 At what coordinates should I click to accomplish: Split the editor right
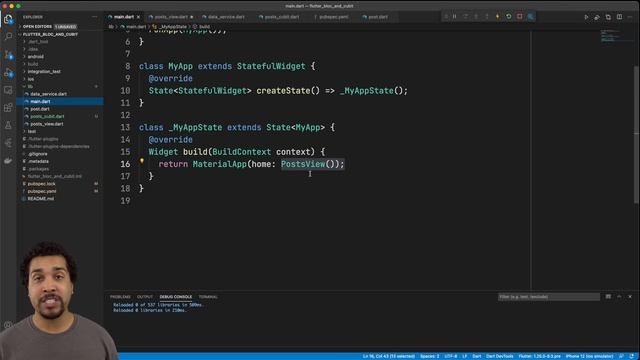pos(619,17)
